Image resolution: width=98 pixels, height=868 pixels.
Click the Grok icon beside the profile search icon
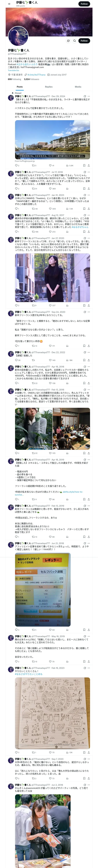click(68, 41)
